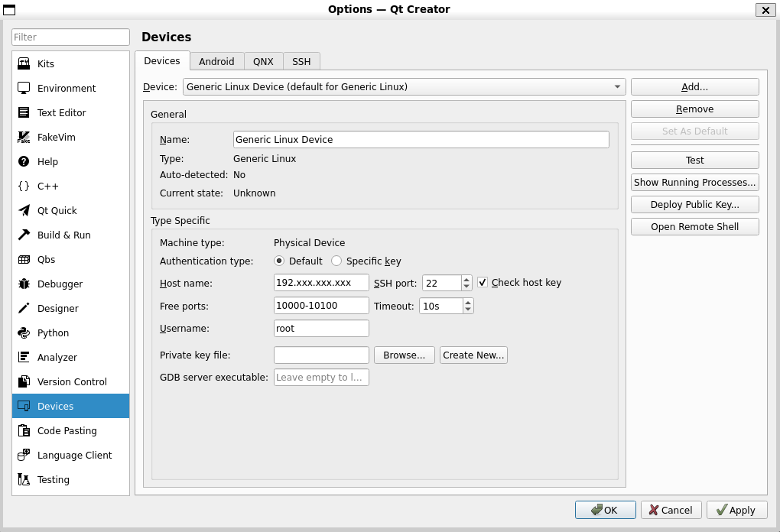Open the Text Editor icon
This screenshot has height=532, width=780.
pyautogui.click(x=24, y=112)
